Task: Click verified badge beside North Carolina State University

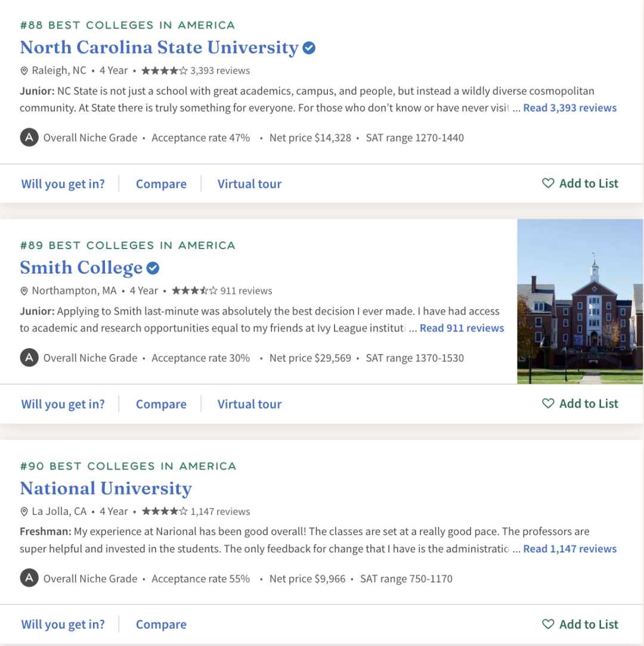Action: coord(309,48)
